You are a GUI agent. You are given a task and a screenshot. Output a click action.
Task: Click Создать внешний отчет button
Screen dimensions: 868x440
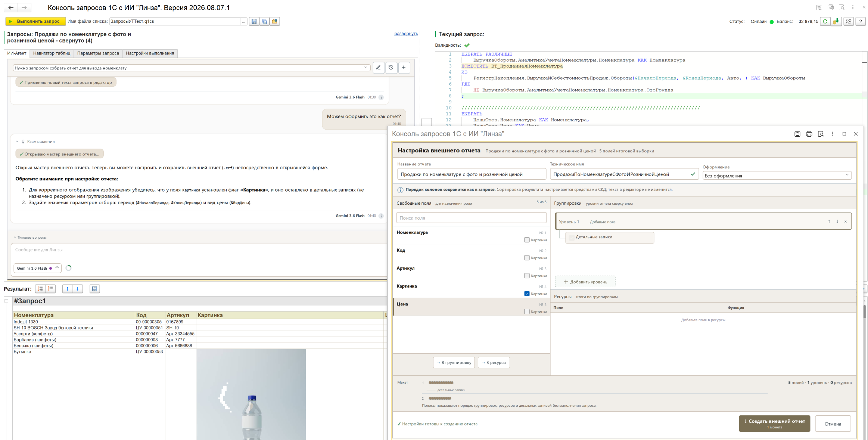[774, 423]
